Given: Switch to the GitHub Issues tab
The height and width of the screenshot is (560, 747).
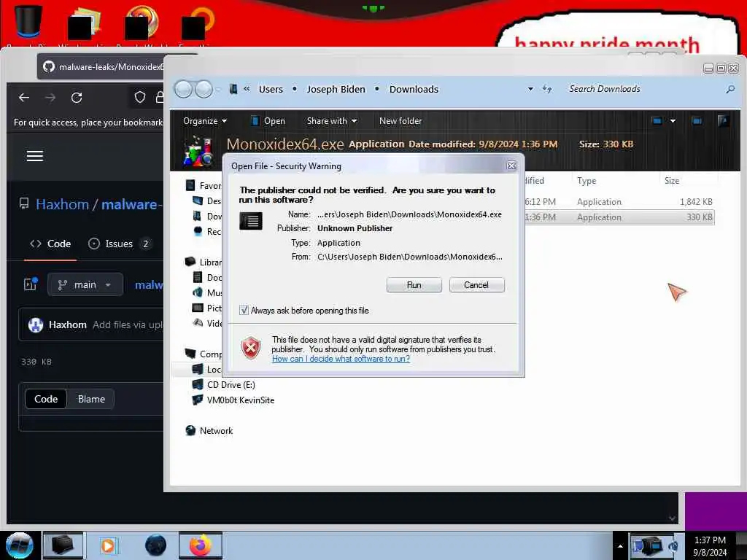Looking at the screenshot, I should coord(119,244).
